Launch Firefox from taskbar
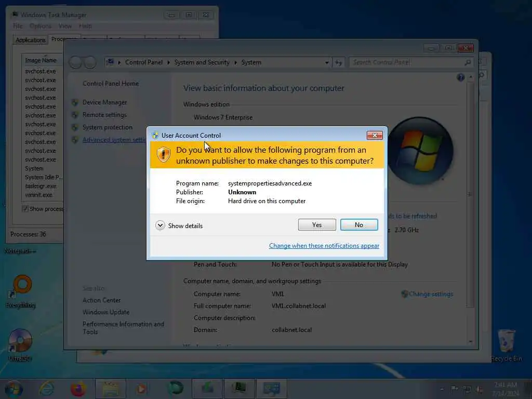 click(78, 389)
